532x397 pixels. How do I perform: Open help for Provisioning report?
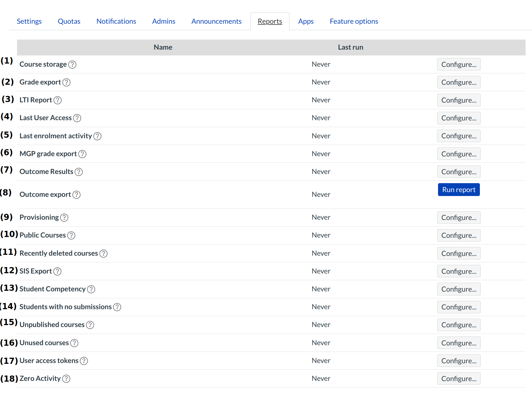pyautogui.click(x=64, y=217)
